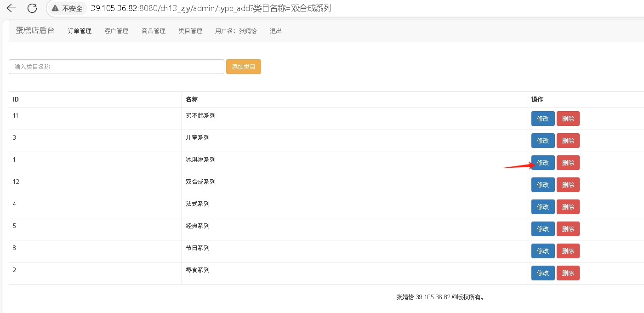Edit the 冰淇淋系列 category
Image resolution: width=644 pixels, height=313 pixels.
(543, 163)
